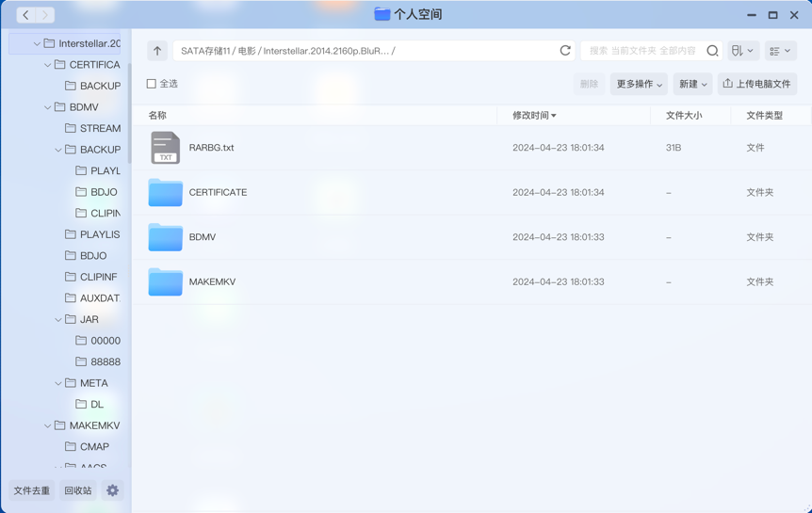812x513 pixels.
Task: Collapse the META tree node
Action: point(58,384)
